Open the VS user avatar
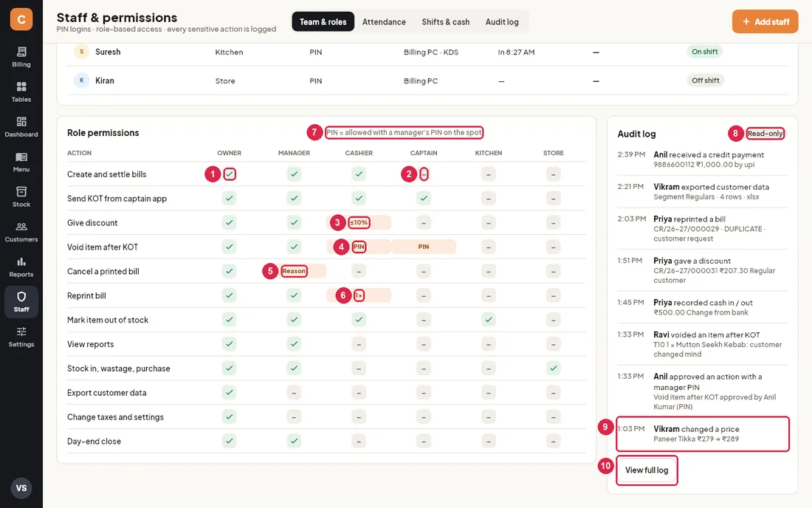 click(x=21, y=488)
